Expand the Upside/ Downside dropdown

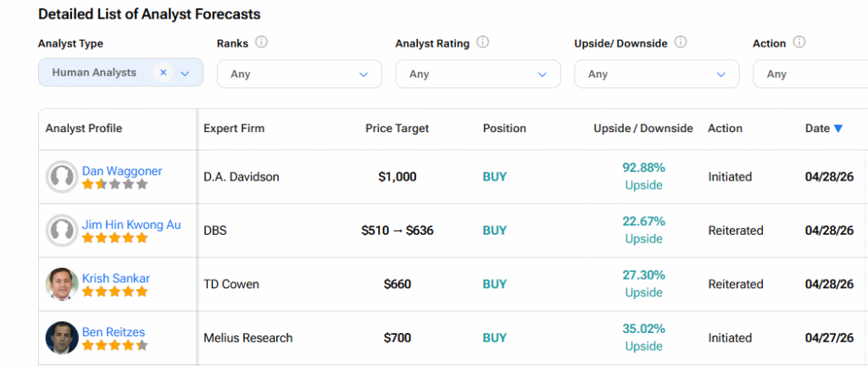pyautogui.click(x=656, y=75)
